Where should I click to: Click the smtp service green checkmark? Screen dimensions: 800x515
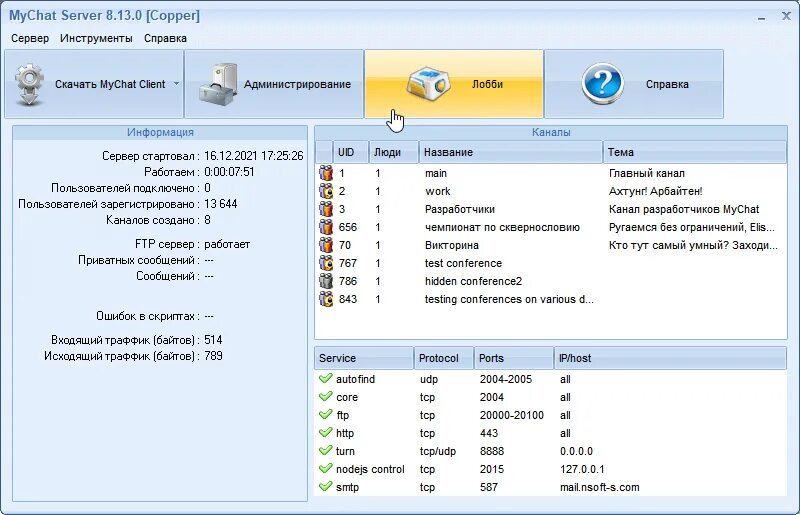pyautogui.click(x=326, y=486)
